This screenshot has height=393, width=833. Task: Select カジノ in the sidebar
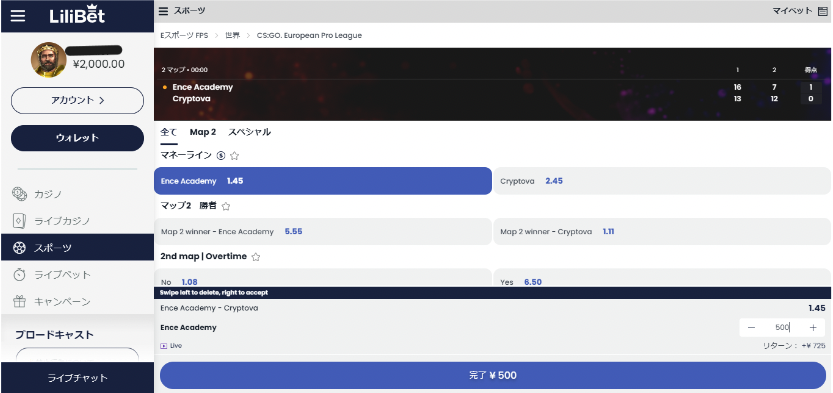48,194
